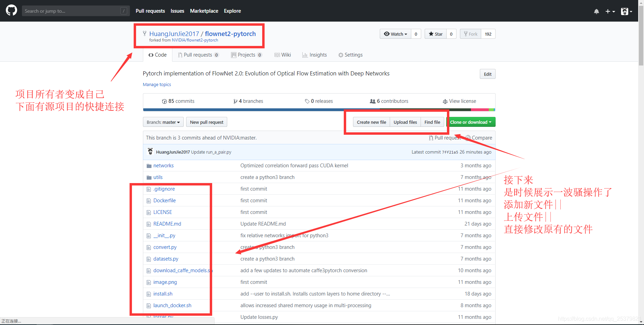Toggle Watch on this repository
The width and height of the screenshot is (644, 325).
[x=396, y=34]
